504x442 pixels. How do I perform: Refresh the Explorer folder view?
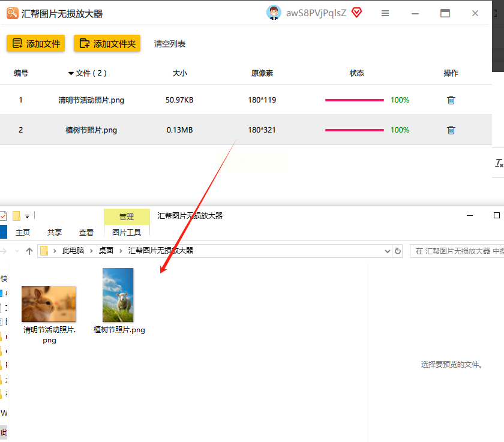coord(398,251)
